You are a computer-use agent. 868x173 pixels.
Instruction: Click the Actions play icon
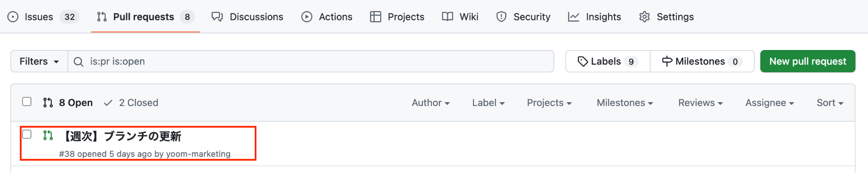[x=307, y=17]
